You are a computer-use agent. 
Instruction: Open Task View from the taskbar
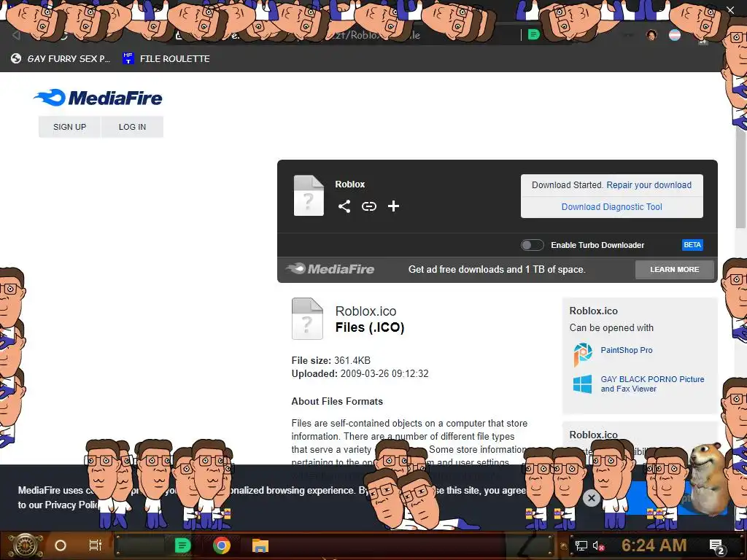pos(96,545)
